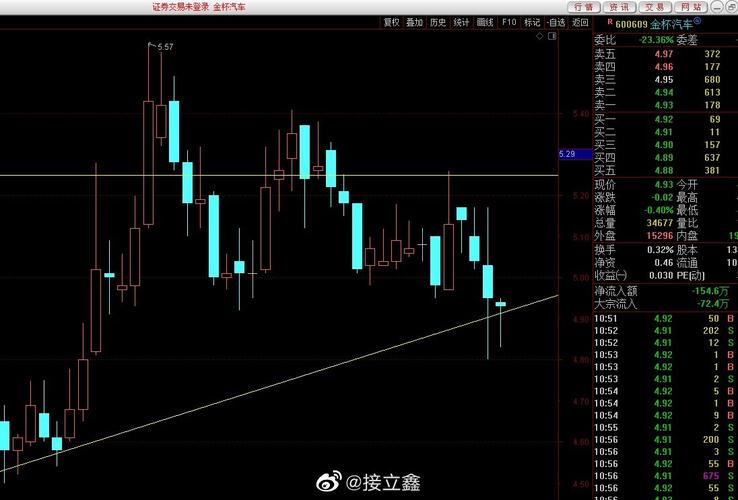Click the 10:56 tick with volume 200
This screenshot has height=500, width=738.
(666, 440)
